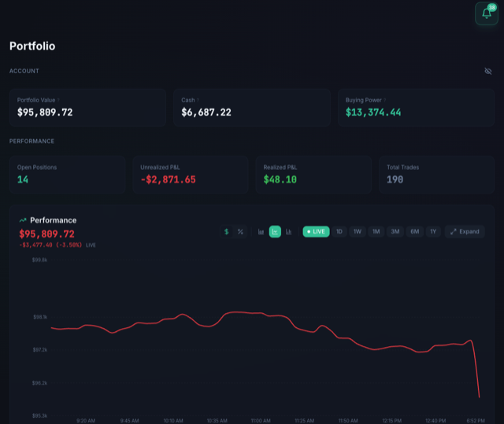Screen dimensions: 504x424
Task: Select the 1Y time range
Action: (x=433, y=232)
